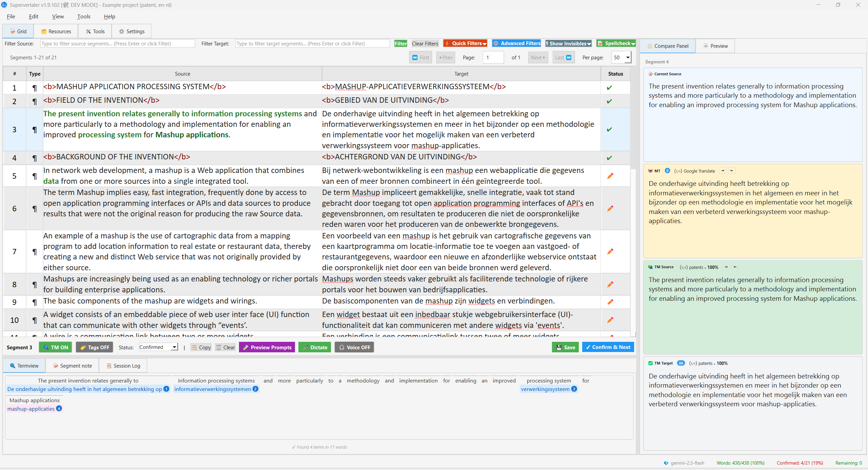
Task: Go to the next TM Source match using the right arrow
Action: point(735,267)
